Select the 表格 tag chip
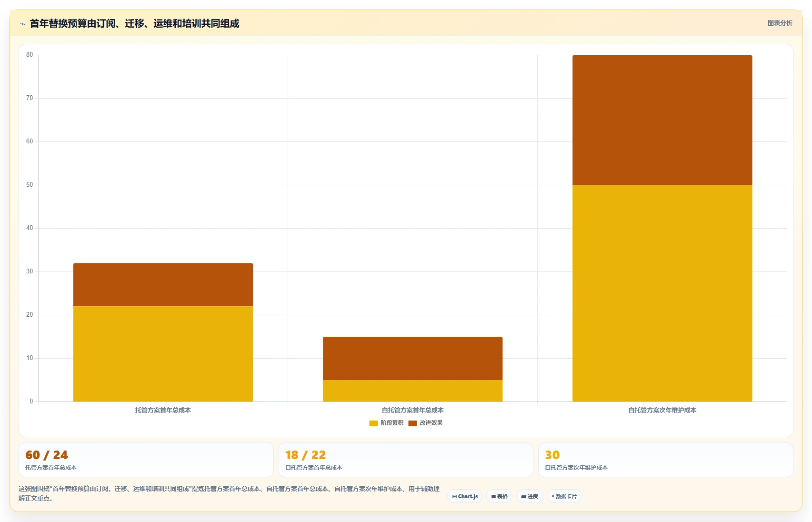812x522 pixels. click(x=499, y=496)
